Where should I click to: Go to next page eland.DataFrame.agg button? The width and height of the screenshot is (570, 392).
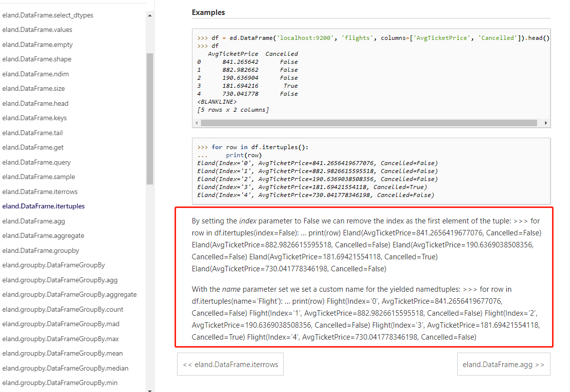(x=504, y=365)
